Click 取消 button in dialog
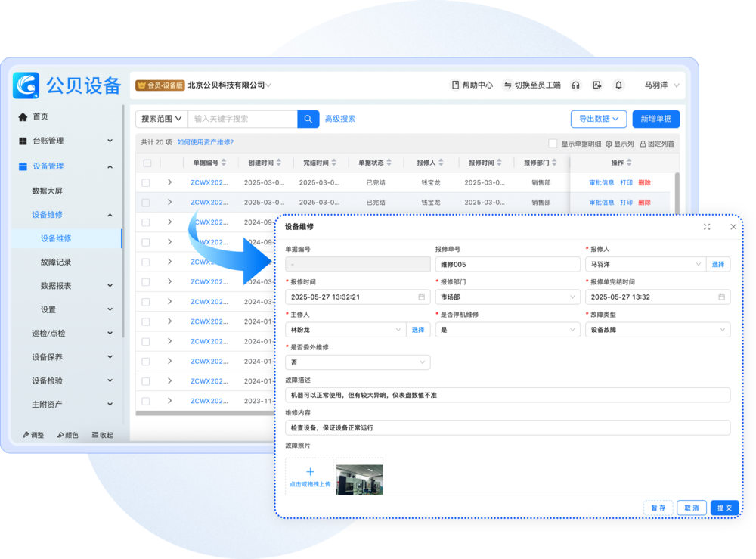 [692, 508]
